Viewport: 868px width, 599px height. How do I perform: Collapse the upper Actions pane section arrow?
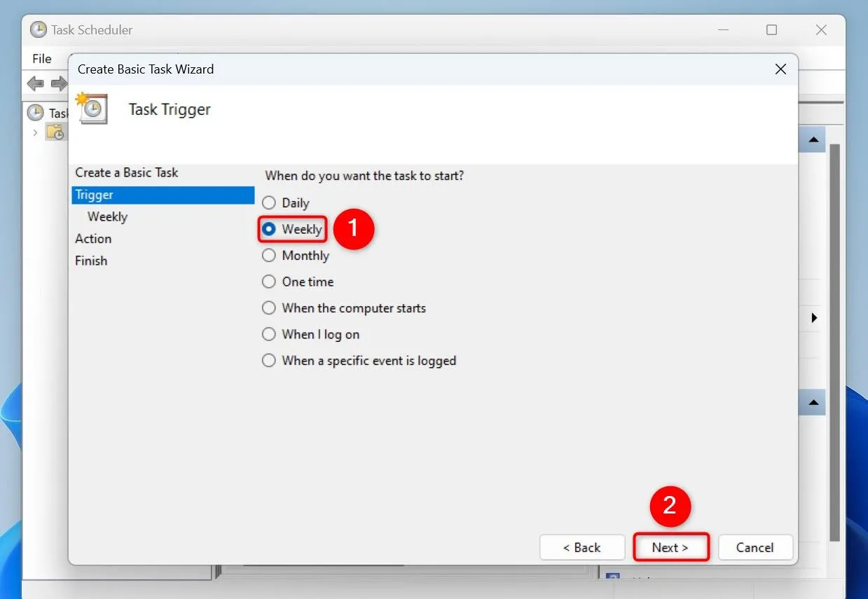pos(813,140)
